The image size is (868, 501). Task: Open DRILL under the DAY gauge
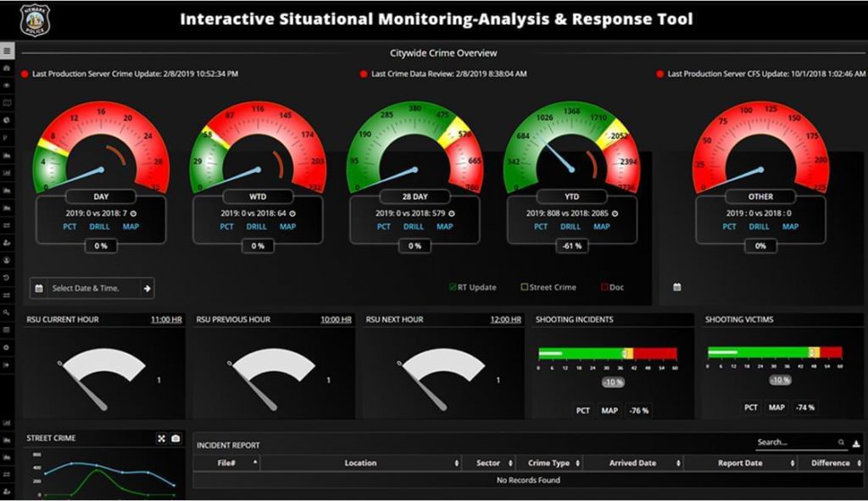click(99, 226)
